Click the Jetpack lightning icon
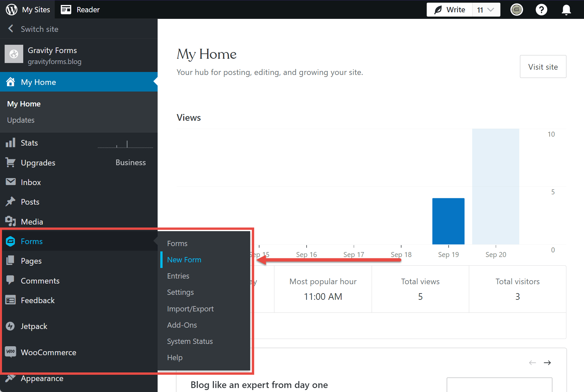This screenshot has height=392, width=584. (x=10, y=326)
